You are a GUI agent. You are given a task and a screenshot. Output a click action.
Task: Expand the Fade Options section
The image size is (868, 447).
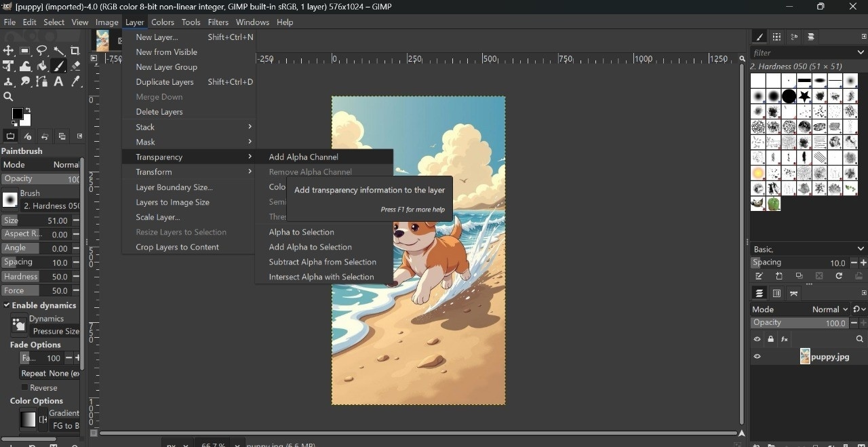pos(35,345)
